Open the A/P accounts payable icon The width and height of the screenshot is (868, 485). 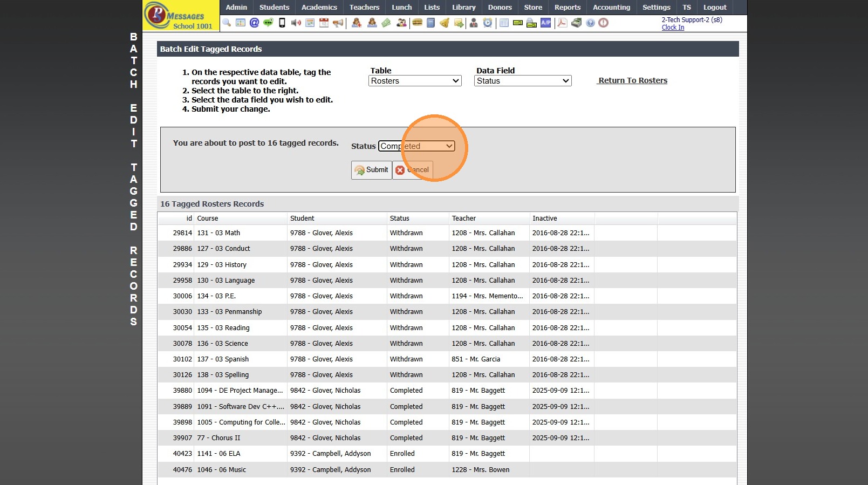(546, 23)
